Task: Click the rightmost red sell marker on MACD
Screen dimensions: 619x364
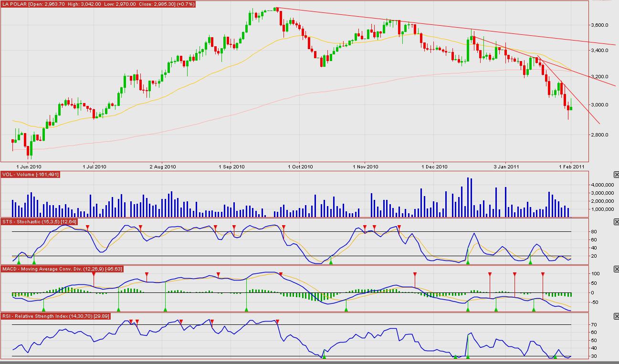Action: 543,274
